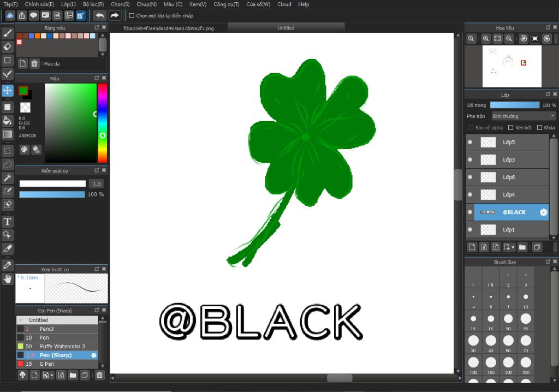Open @BLACK layer settings gear
559x392 pixels.
543,212
